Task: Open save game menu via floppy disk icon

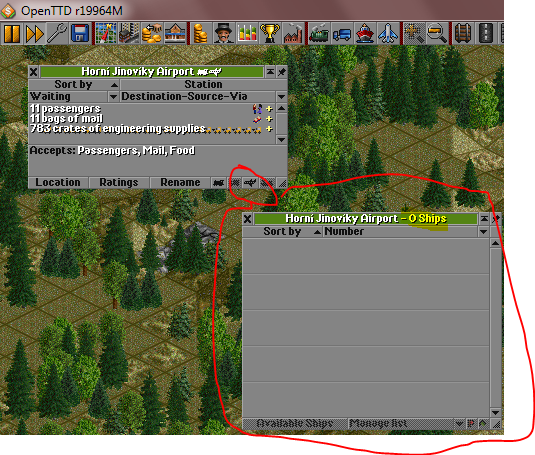Action: coord(79,33)
